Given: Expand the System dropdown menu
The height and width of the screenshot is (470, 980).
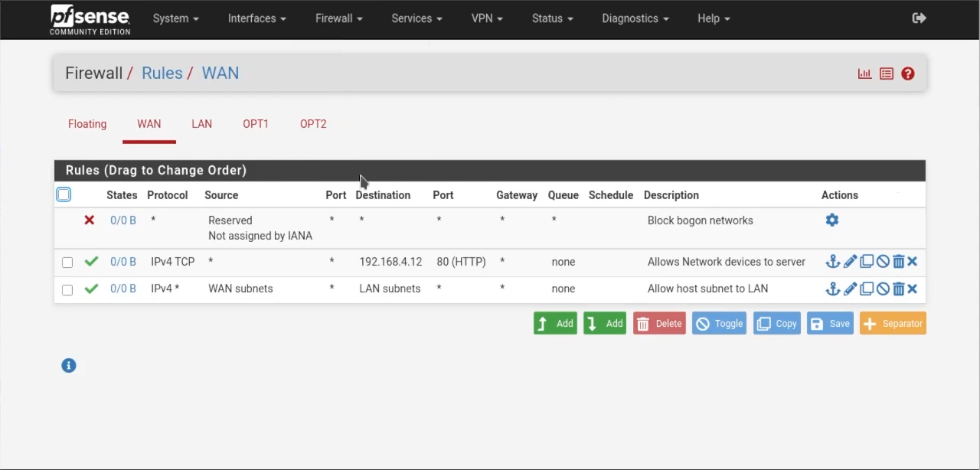Looking at the screenshot, I should click(175, 18).
